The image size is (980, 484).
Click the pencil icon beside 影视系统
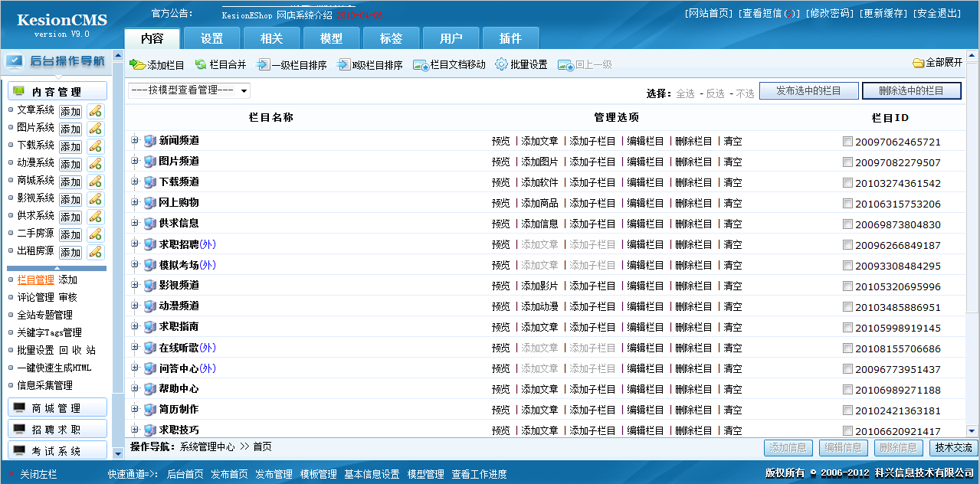(95, 199)
